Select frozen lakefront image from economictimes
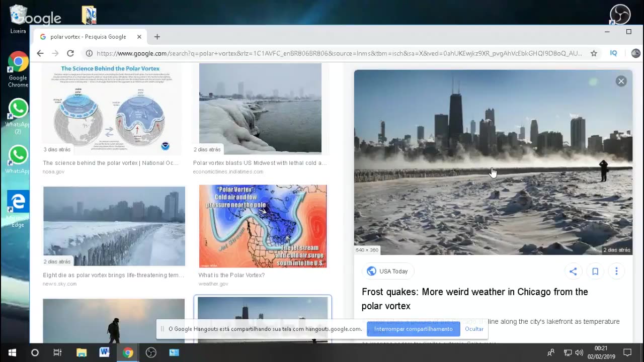Image resolution: width=644 pixels, height=362 pixels. (x=260, y=109)
